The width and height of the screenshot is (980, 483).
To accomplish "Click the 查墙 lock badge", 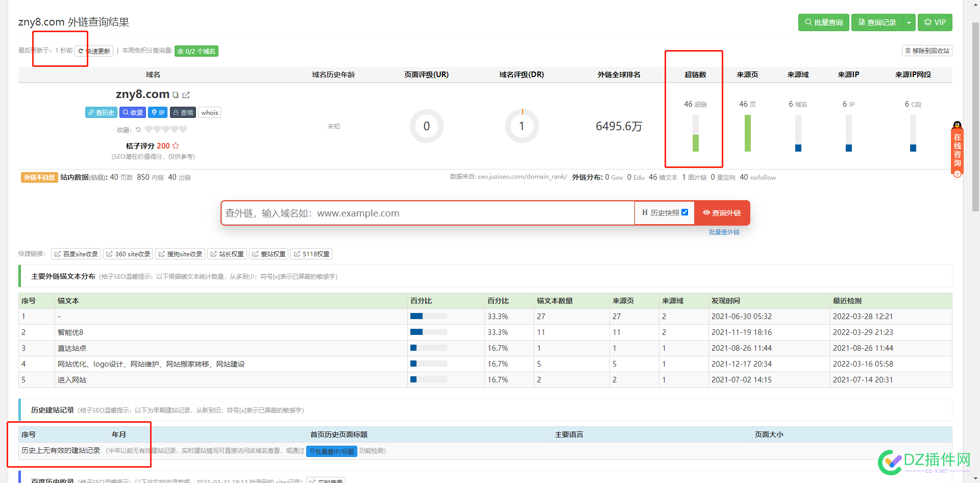I will [183, 112].
